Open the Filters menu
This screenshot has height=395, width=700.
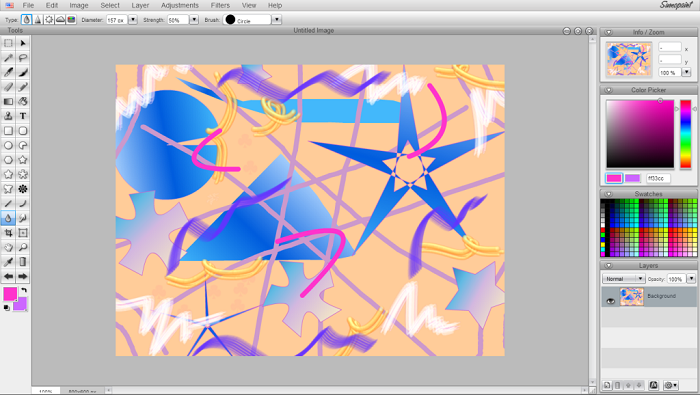(x=220, y=5)
